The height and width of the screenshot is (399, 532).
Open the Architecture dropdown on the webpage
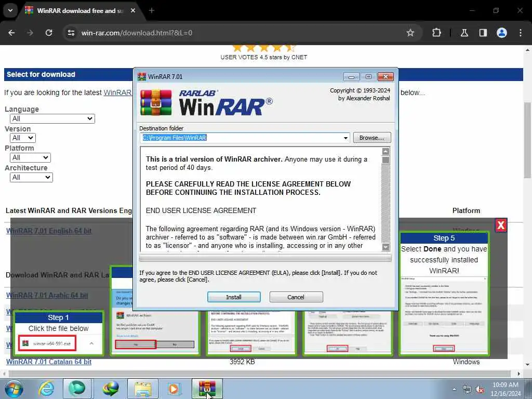(32, 178)
